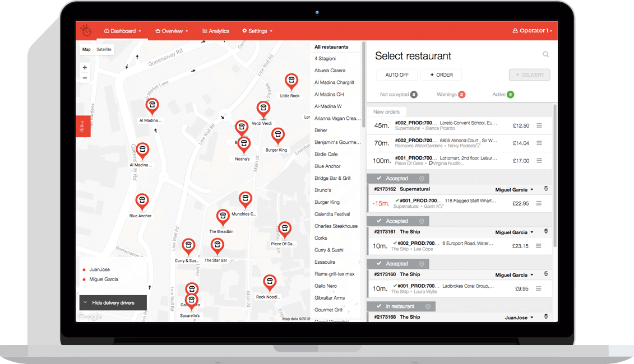Toggle Hide delivery drivers on the map
This screenshot has width=634, height=364.
click(113, 302)
